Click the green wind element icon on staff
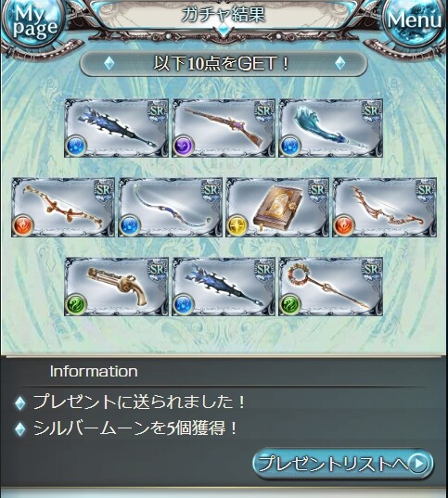This screenshot has width=448, height=498. pos(290,304)
